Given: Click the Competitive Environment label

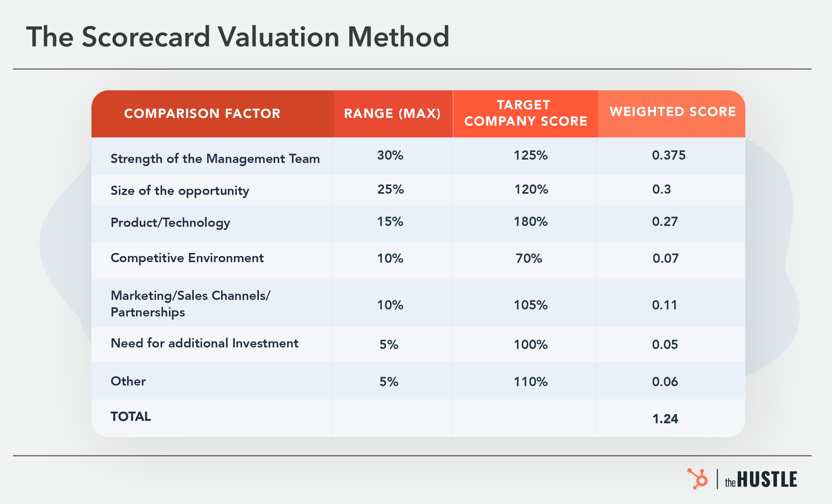Looking at the screenshot, I should coord(187,258).
